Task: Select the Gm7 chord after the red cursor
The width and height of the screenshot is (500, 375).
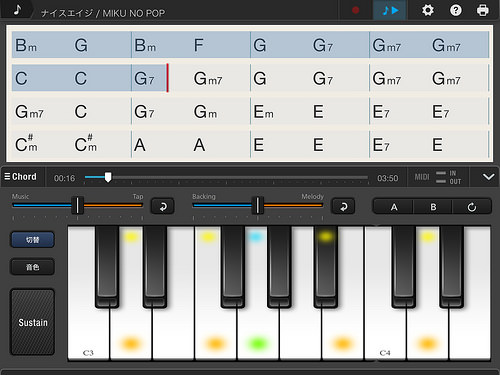Action: [x=208, y=79]
